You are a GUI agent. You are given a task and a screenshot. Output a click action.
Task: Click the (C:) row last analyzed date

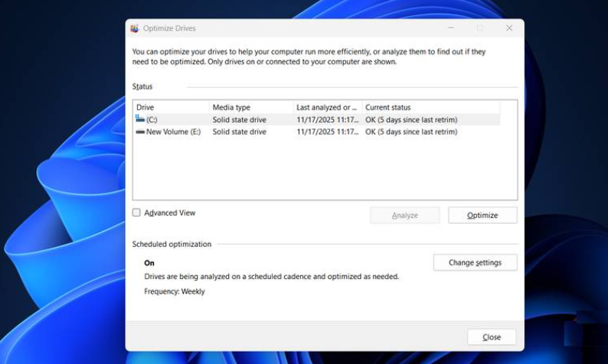coord(327,119)
